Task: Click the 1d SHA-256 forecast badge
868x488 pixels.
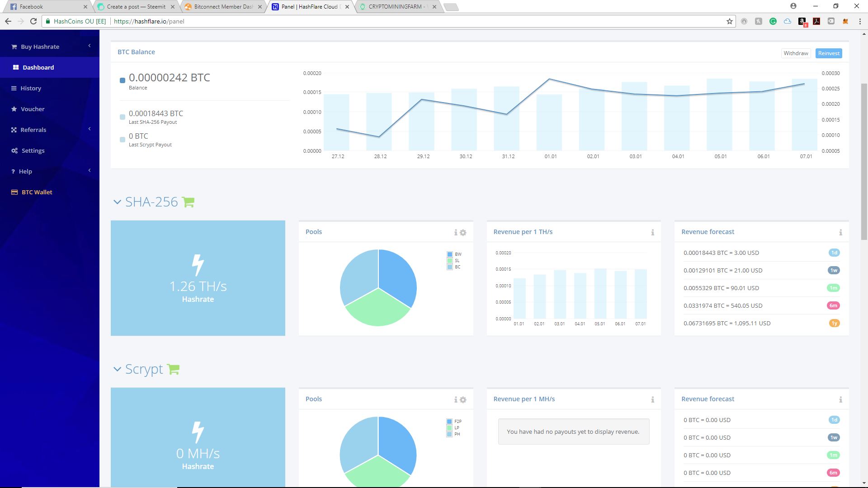Action: click(x=834, y=253)
